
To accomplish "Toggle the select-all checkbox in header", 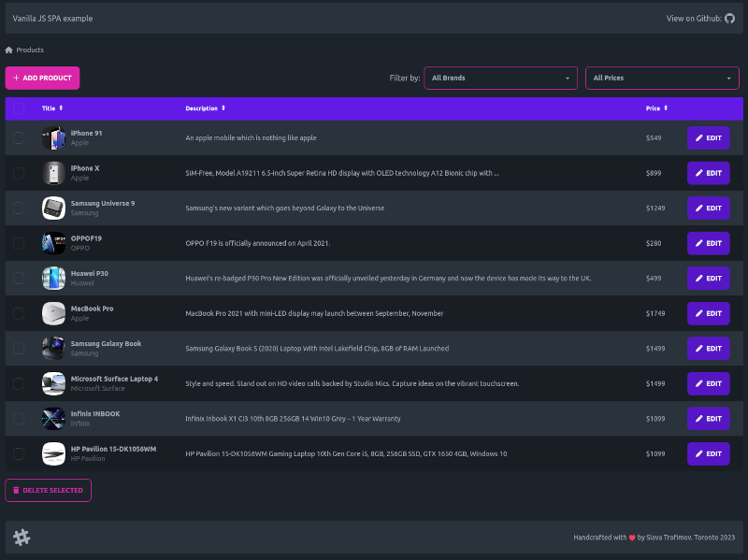I will (19, 108).
